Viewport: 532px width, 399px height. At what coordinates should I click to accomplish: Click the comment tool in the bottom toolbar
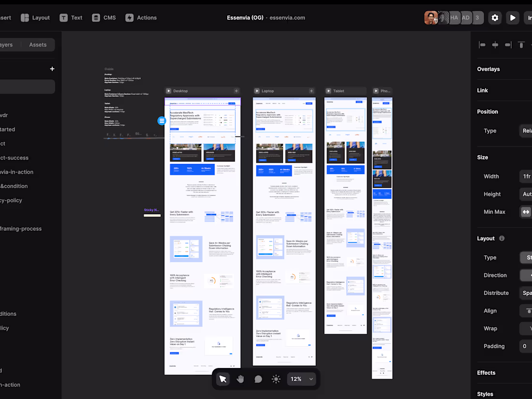[258, 379]
